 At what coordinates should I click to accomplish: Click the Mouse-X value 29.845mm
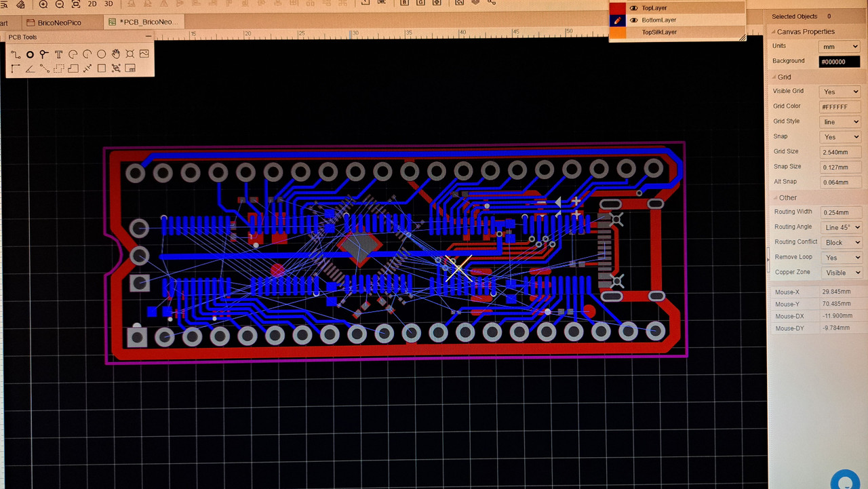836,292
